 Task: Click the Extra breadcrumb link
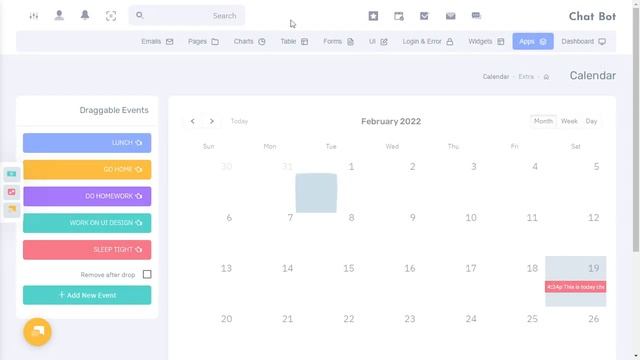point(526,77)
